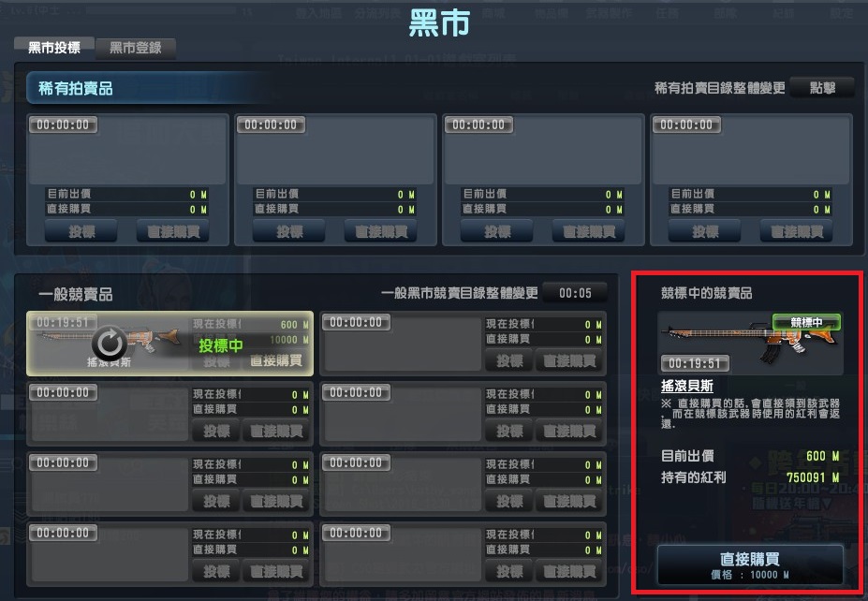Image resolution: width=868 pixels, height=601 pixels.
Task: Click 直接購買 in fourth rare auction slot
Action: pyautogui.click(x=797, y=231)
